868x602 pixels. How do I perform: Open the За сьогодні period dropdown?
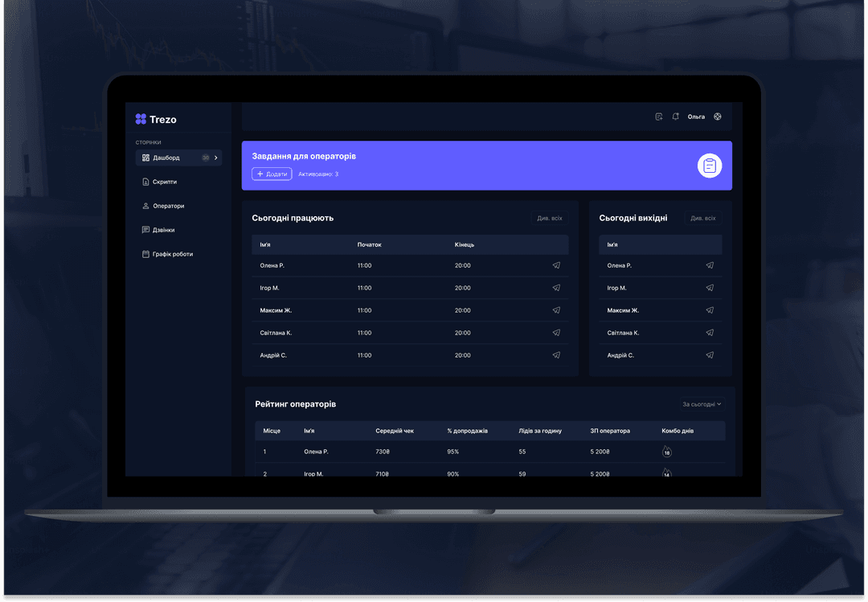point(702,404)
